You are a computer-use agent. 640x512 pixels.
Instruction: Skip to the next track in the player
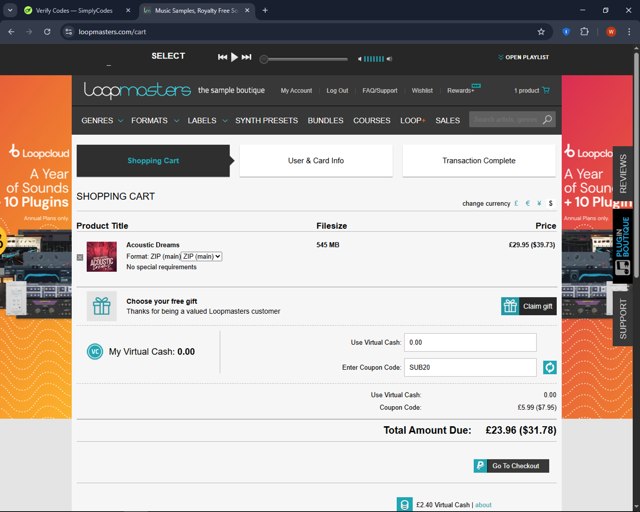[x=246, y=57]
